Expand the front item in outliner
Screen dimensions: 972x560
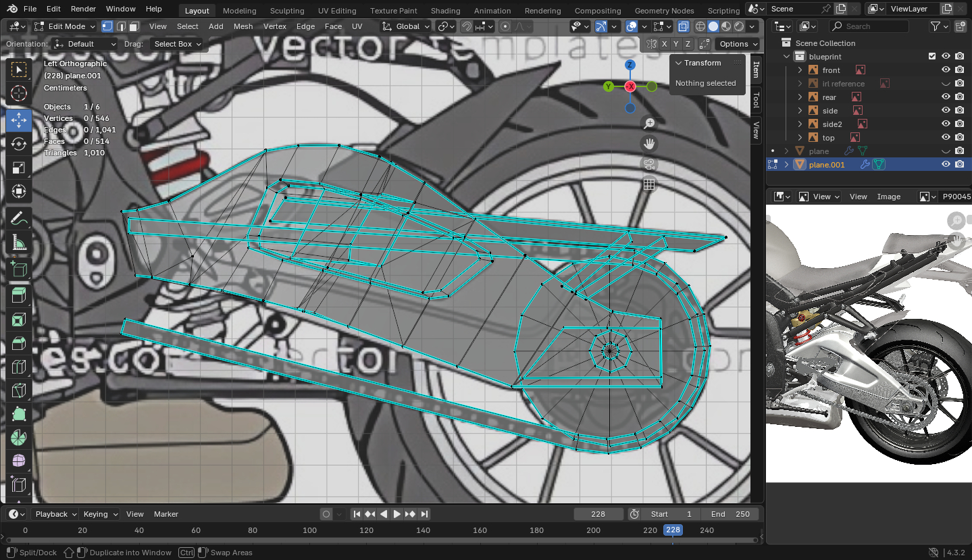coord(800,70)
